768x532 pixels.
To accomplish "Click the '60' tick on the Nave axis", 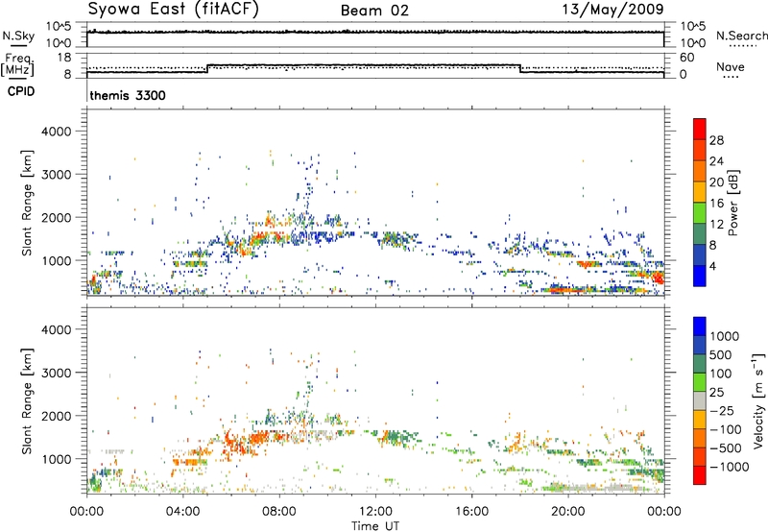I will coord(687,58).
